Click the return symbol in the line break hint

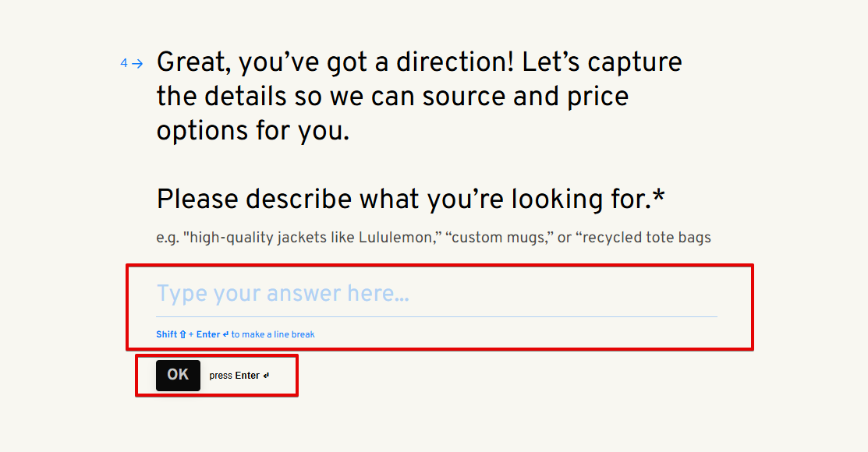[225, 334]
